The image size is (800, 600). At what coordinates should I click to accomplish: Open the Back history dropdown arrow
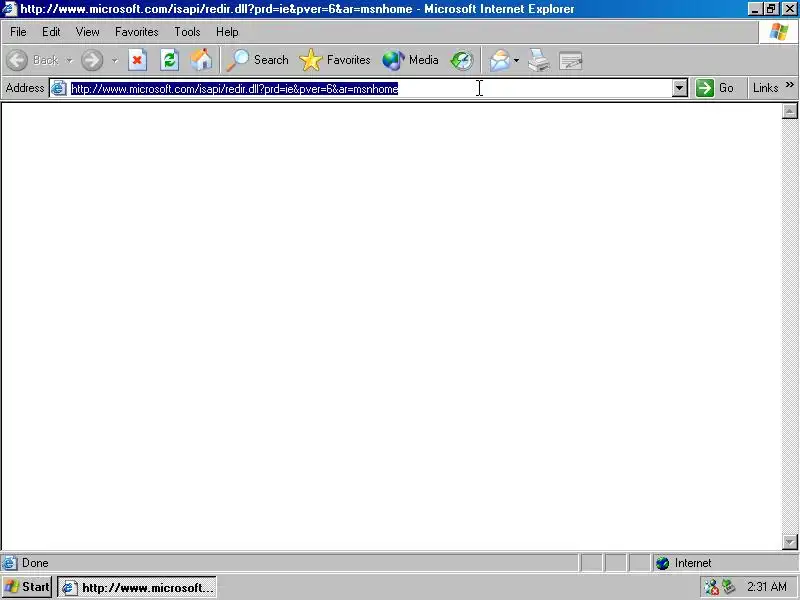click(69, 60)
